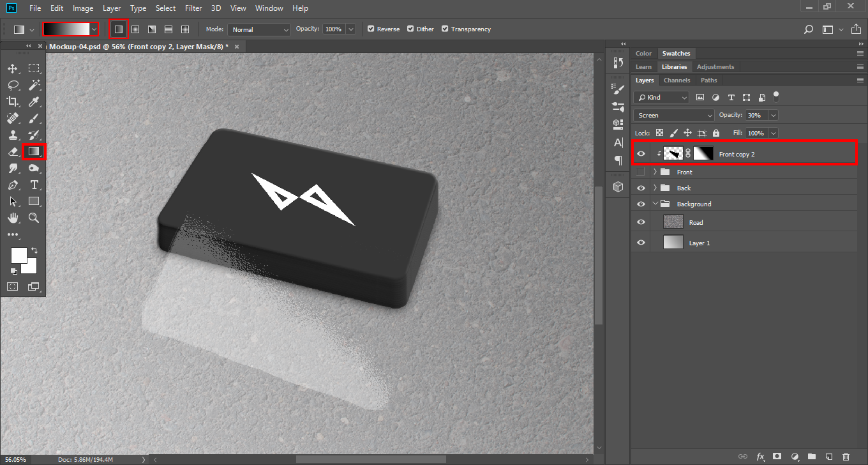
Task: Open the Swatches panel tab
Action: [x=676, y=53]
